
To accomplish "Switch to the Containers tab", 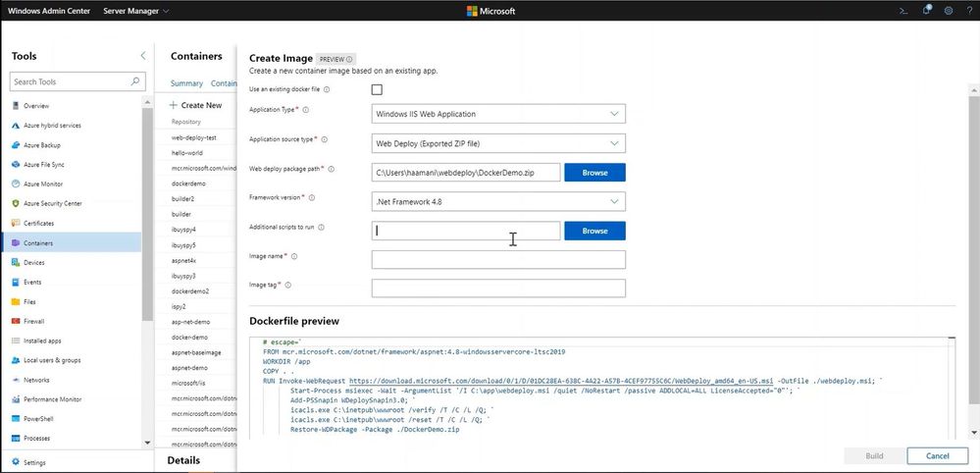I will [x=224, y=83].
